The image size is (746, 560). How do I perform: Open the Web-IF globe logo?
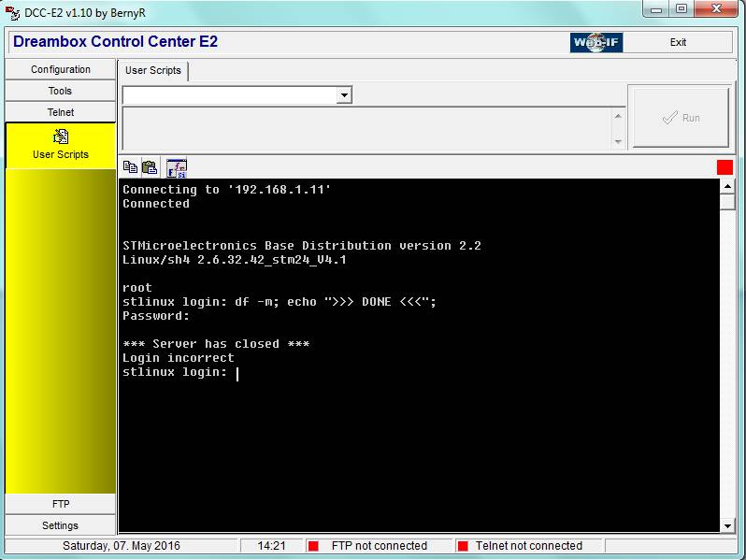pyautogui.click(x=596, y=42)
